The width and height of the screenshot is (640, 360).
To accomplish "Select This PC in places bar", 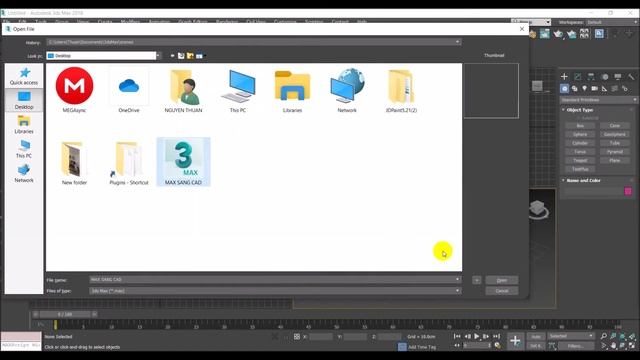I will pyautogui.click(x=24, y=149).
